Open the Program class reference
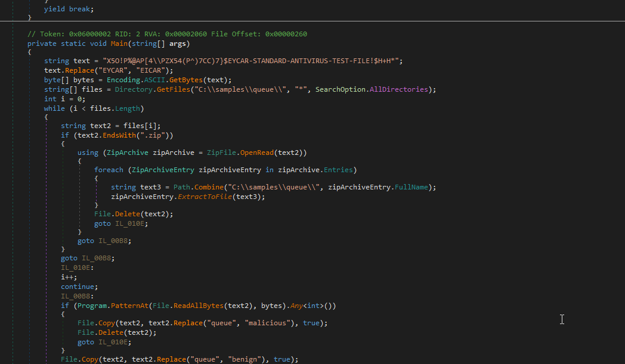Viewport: 625px width, 364px height. [x=92, y=306]
